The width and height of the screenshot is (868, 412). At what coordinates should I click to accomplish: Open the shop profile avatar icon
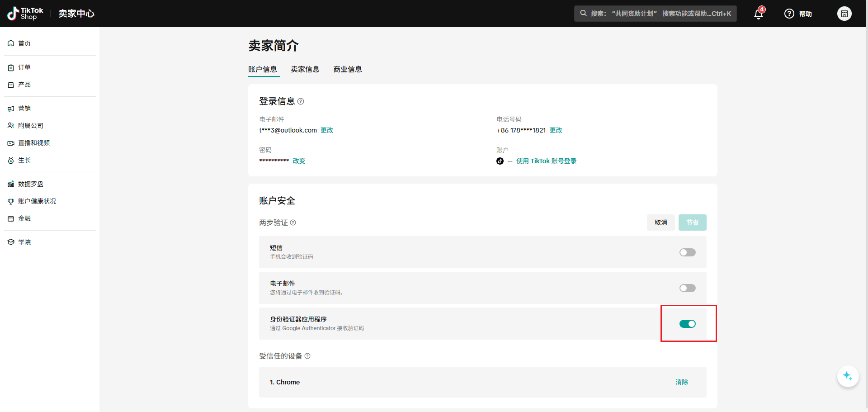coord(844,14)
